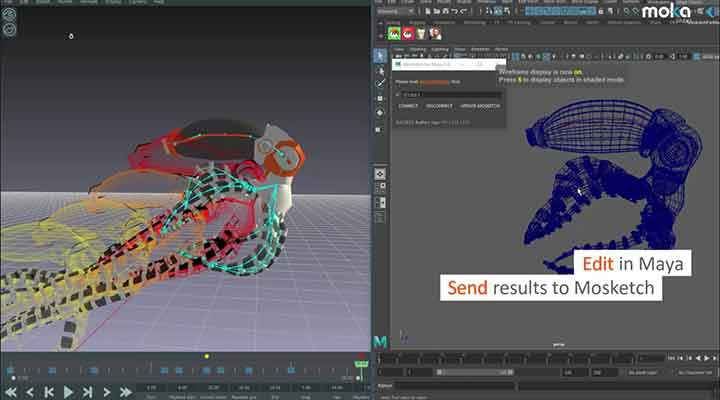Open the Show panel menu in Maya
The image size is (720, 400).
(460, 49)
